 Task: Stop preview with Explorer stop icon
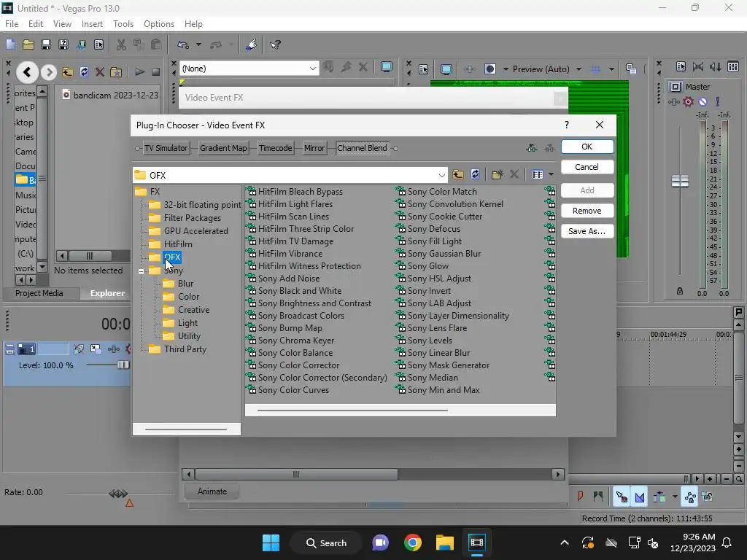click(155, 72)
